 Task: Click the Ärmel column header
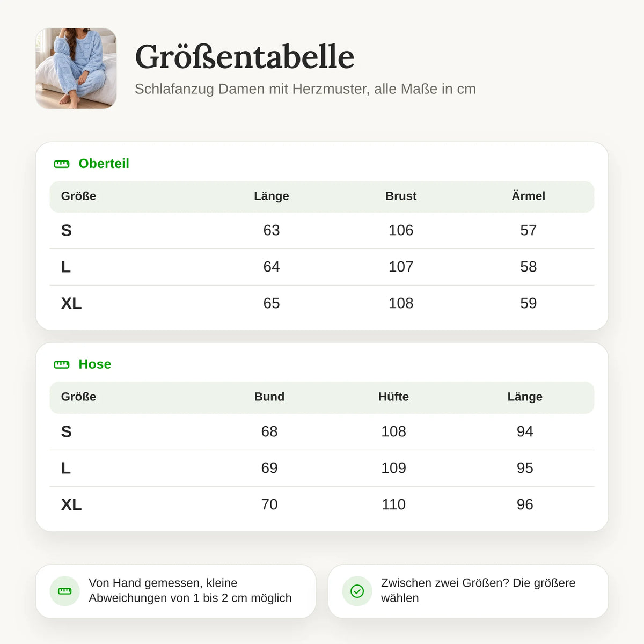coord(528,196)
